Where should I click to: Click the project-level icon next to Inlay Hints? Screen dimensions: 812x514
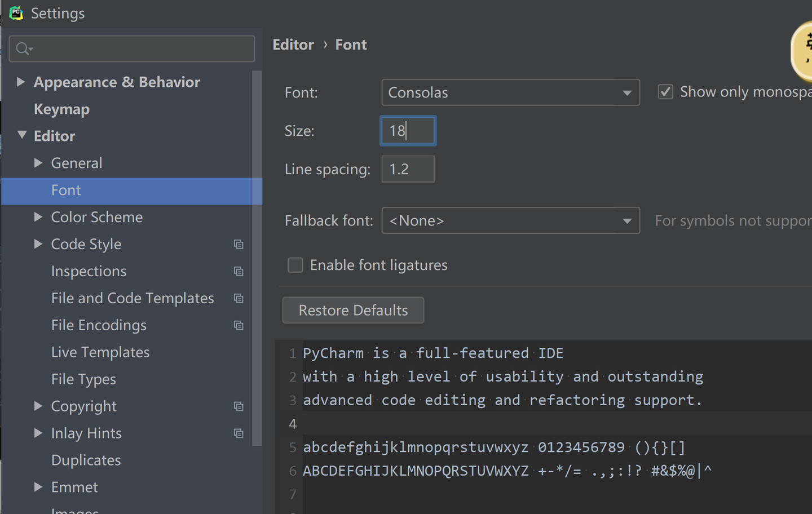click(x=239, y=433)
